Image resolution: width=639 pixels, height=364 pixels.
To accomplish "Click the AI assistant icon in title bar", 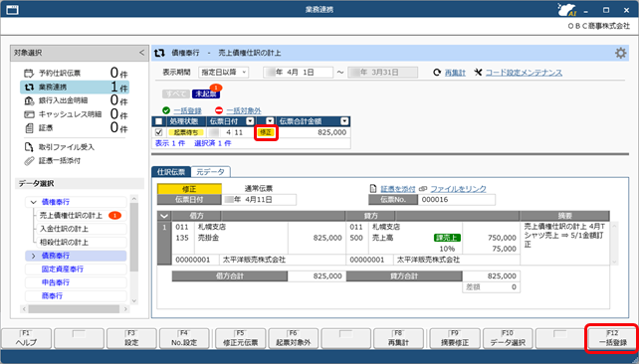I will pos(567,10).
